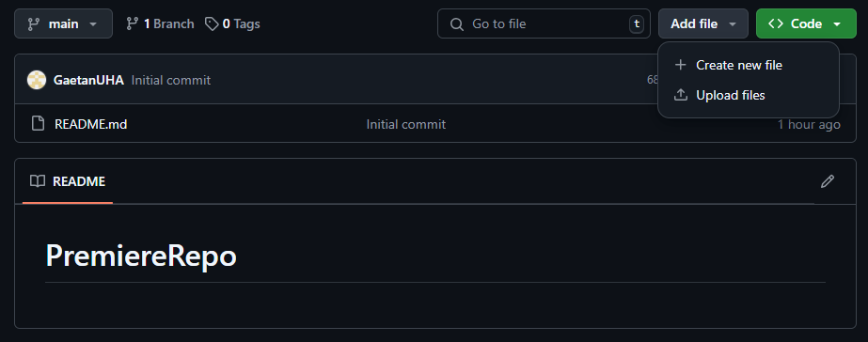Click the Go to file search field
868x342 pixels.
tap(544, 23)
